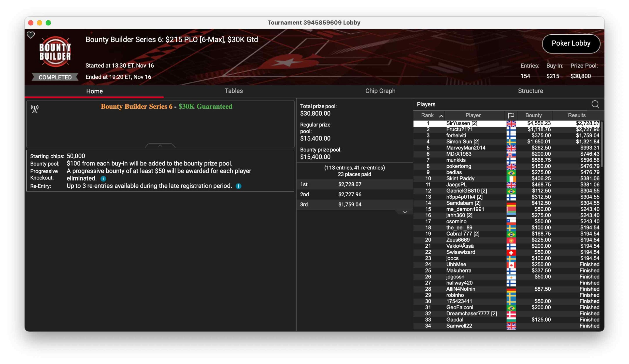
Task: Expand the prize payouts list chevron
Action: (405, 212)
